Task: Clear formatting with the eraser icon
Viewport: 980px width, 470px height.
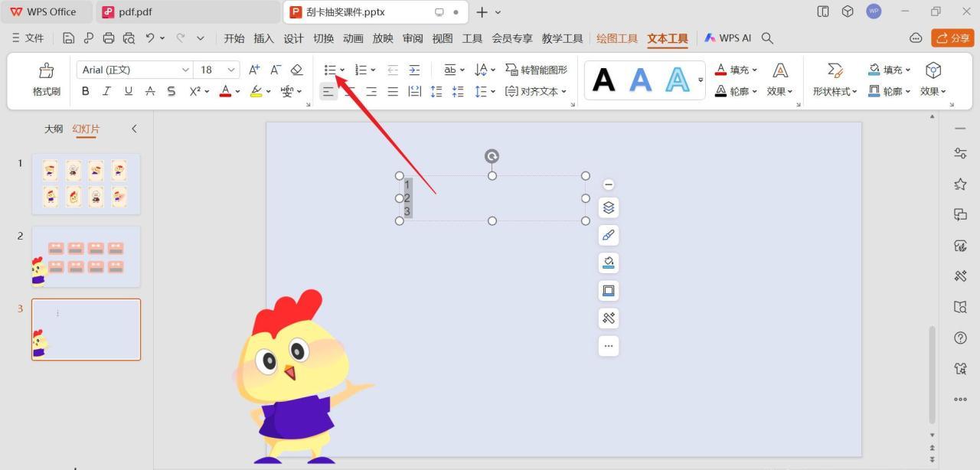Action: 297,70
